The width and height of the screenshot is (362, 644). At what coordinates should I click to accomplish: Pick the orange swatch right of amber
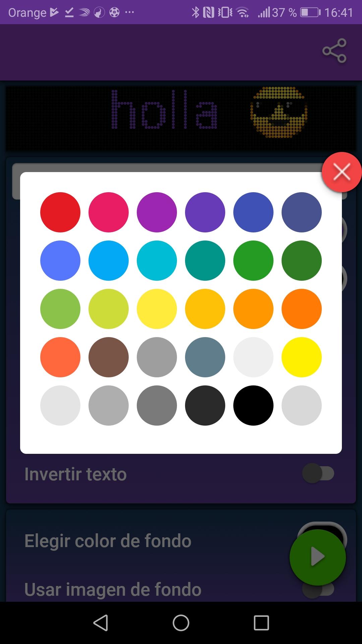tap(253, 309)
